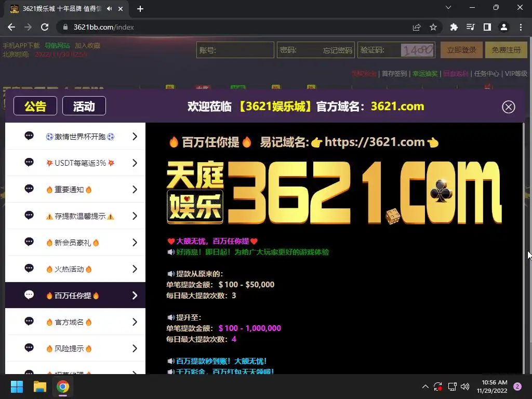Open the VIP等级 link
The image size is (532, 399).
pos(516,73)
